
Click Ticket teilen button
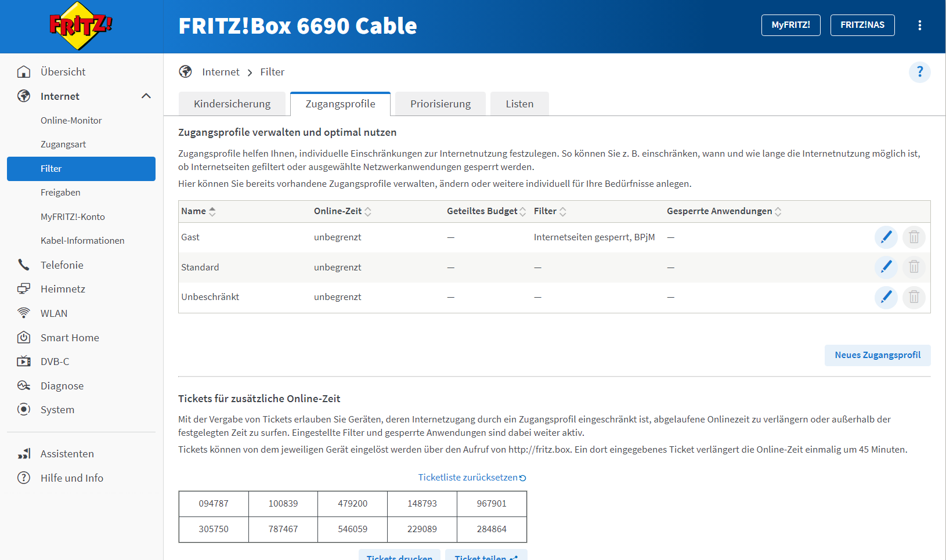click(486, 555)
